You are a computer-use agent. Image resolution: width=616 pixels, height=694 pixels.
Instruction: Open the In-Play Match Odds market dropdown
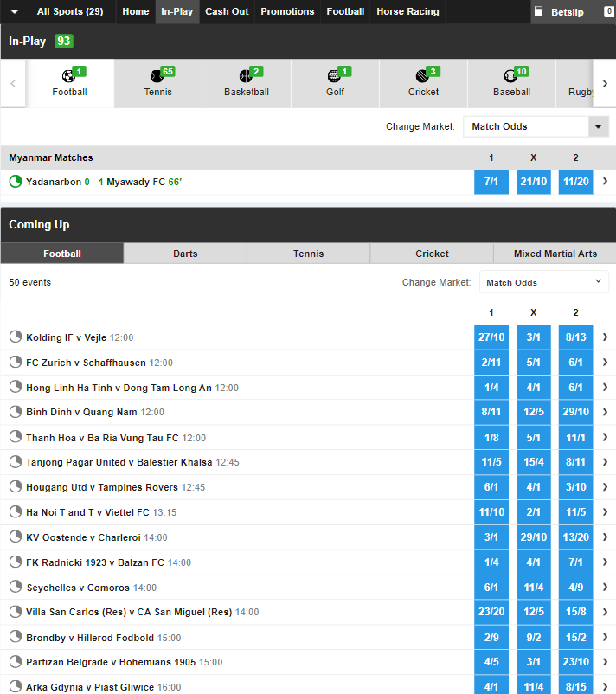pos(536,126)
